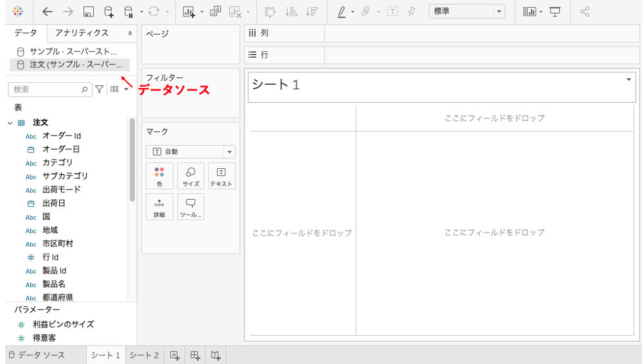Click the Tableau logo icon
The height and width of the screenshot is (364, 644).
click(18, 12)
